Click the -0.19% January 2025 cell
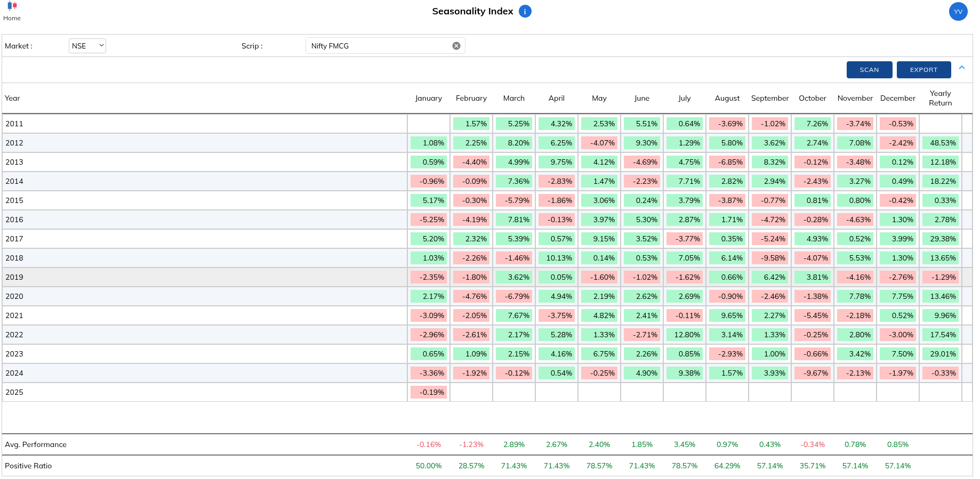This screenshot has width=980, height=479. pos(429,392)
